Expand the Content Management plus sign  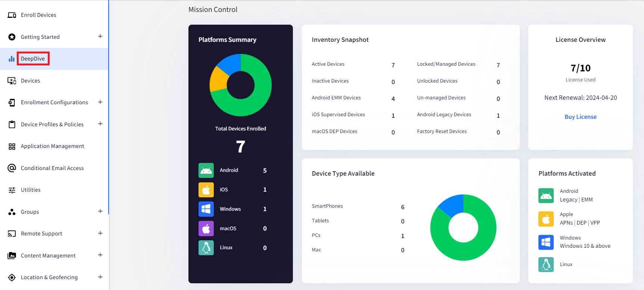tap(100, 255)
